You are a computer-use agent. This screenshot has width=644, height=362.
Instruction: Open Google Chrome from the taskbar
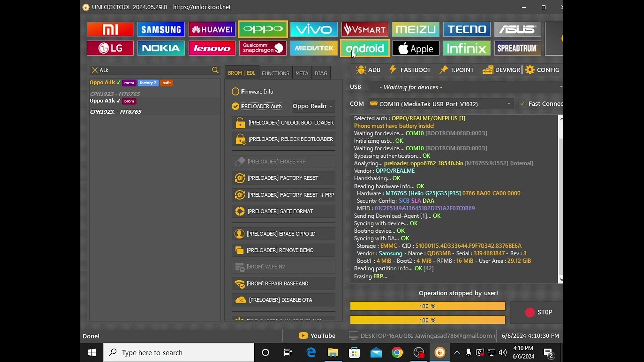click(x=397, y=353)
